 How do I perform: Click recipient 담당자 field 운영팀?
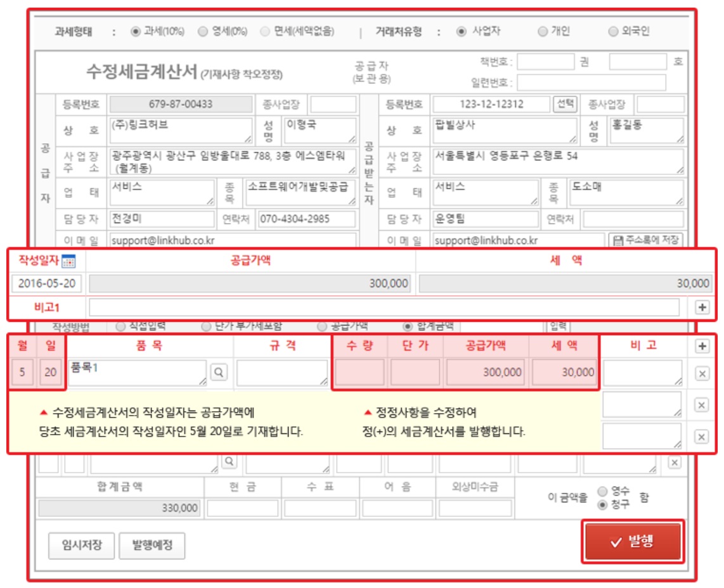point(486,219)
